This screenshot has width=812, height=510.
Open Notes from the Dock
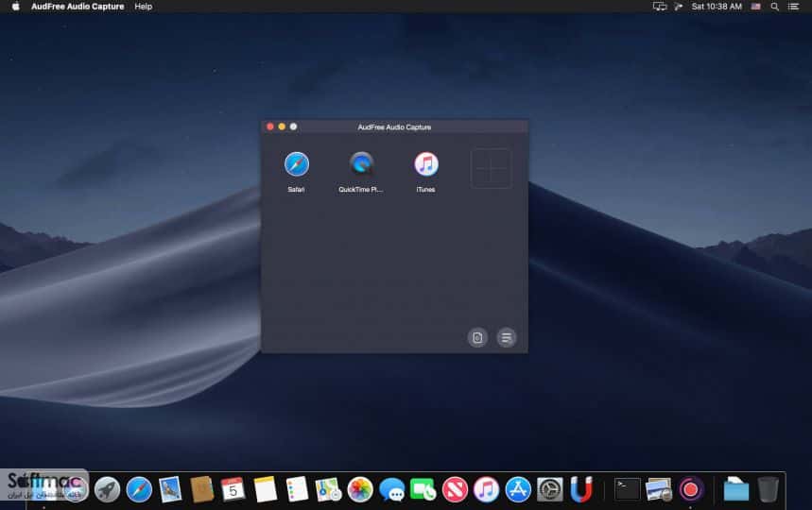click(265, 489)
